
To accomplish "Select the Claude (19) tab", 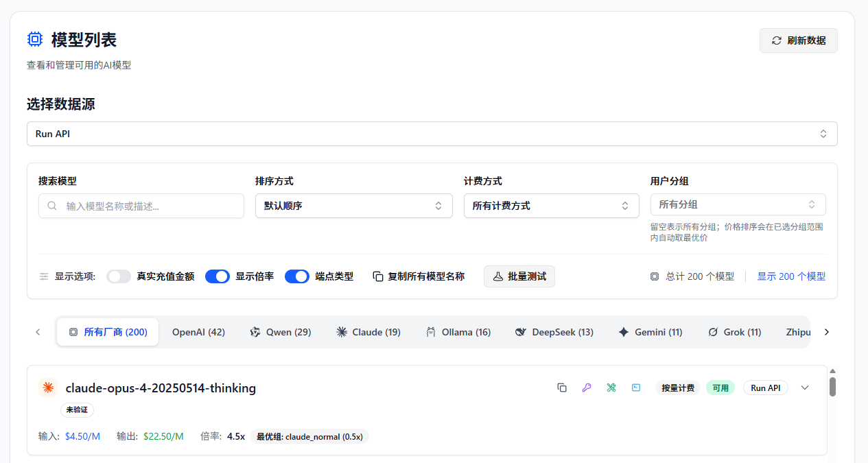I will (x=368, y=332).
